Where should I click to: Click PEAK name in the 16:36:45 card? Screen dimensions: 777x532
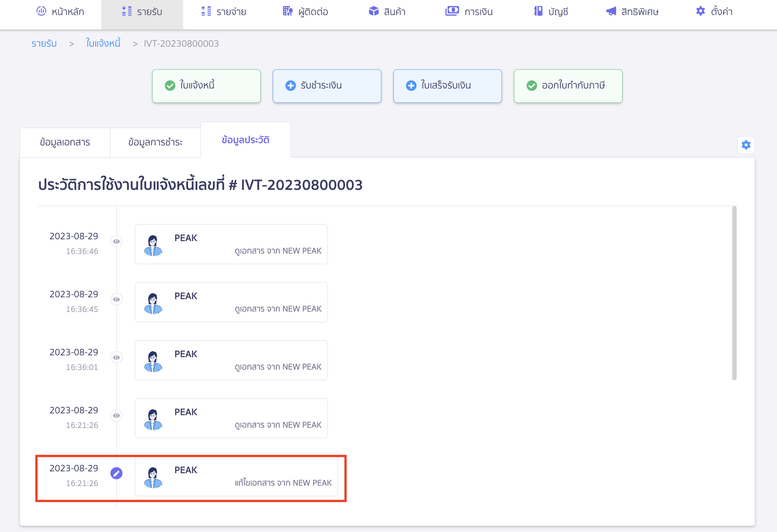tap(186, 296)
